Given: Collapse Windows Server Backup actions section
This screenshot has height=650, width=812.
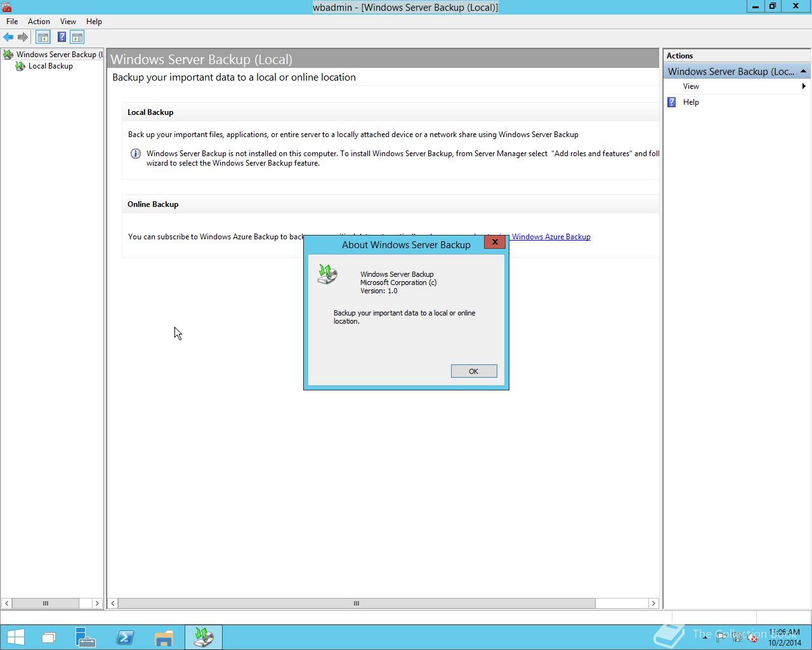Looking at the screenshot, I should coord(803,71).
